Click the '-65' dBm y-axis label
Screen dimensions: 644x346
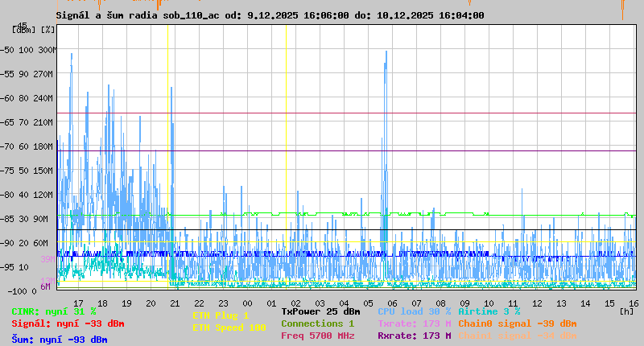[x=7, y=122]
